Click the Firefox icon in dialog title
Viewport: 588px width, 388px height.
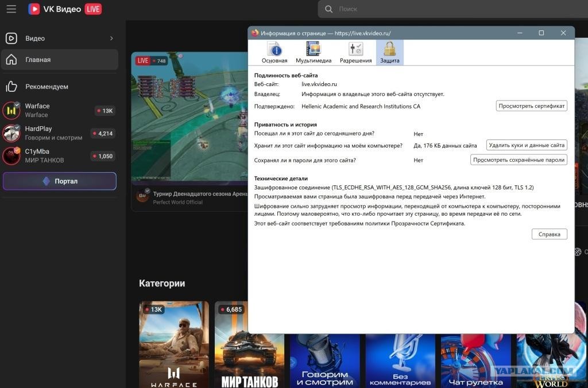[x=255, y=33]
